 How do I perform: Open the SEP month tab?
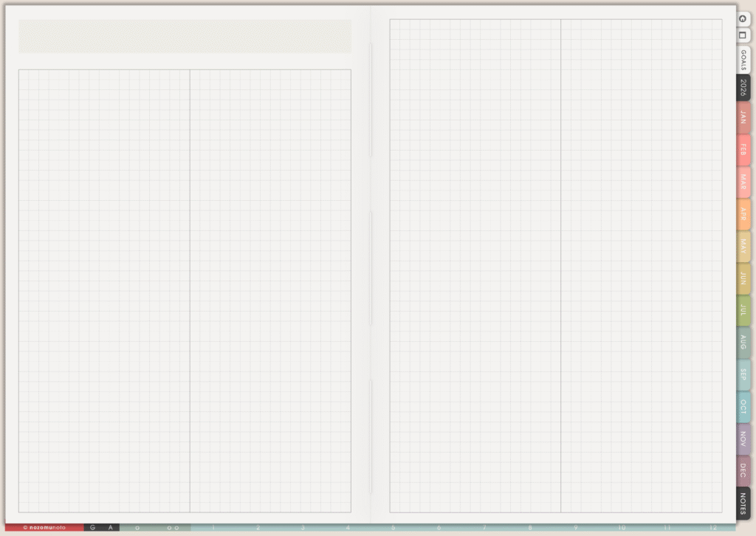743,374
